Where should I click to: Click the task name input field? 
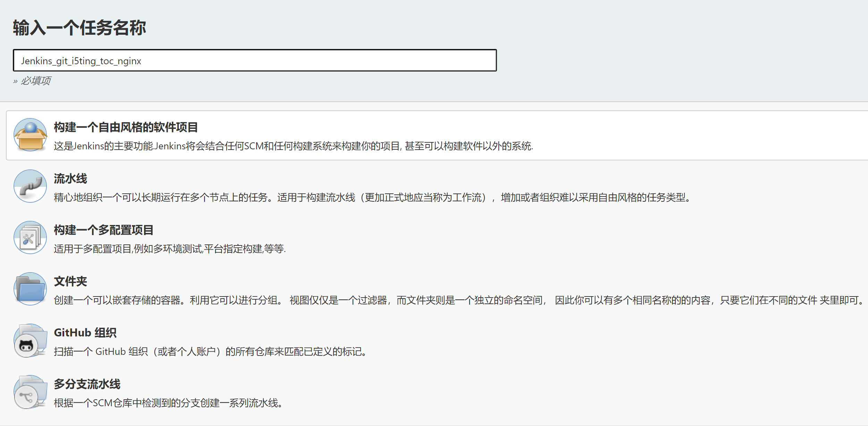click(254, 61)
